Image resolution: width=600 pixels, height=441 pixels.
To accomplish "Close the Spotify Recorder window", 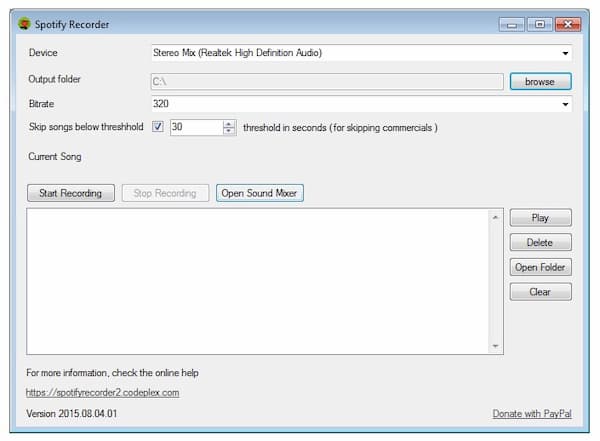I will pos(568,25).
